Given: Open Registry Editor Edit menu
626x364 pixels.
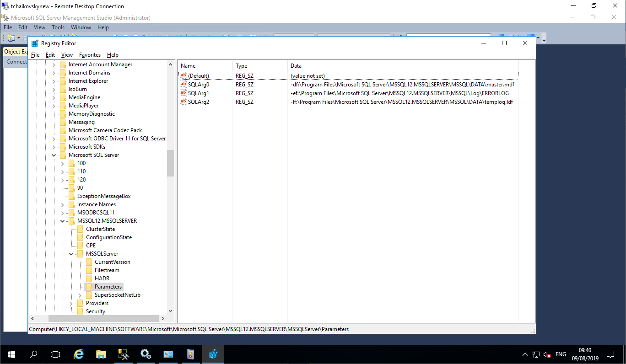Looking at the screenshot, I should 50,55.
